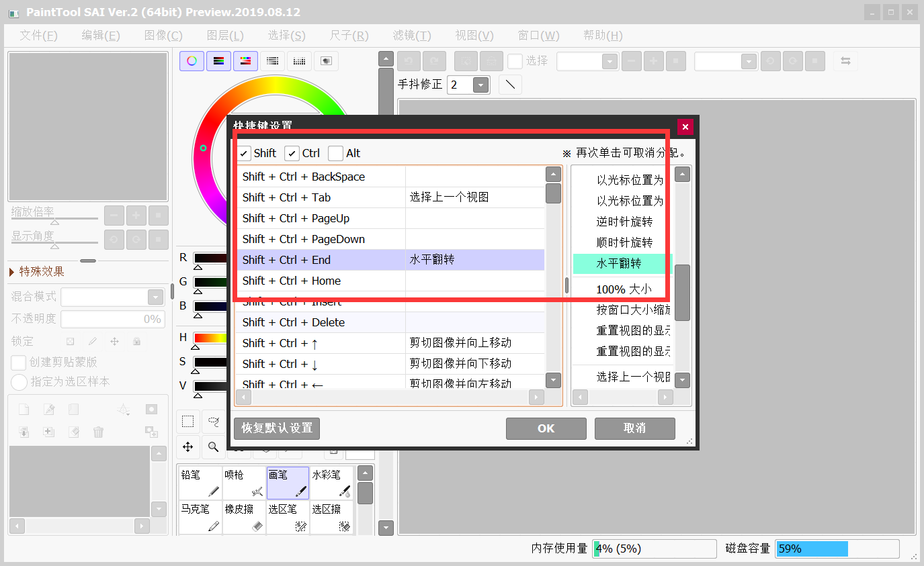
Task: Open the dropdown left of the flip icon
Action: (x=749, y=61)
